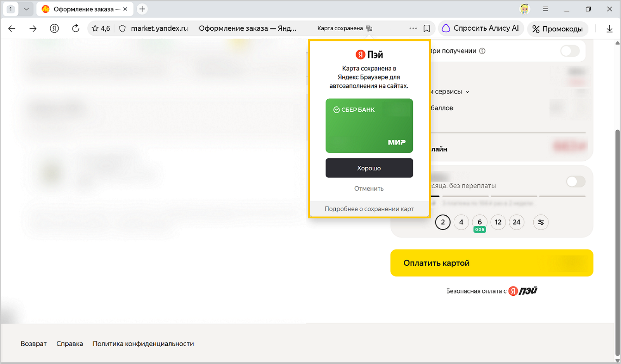
Task: Turn on the installment payment toggle
Action: [x=576, y=182]
